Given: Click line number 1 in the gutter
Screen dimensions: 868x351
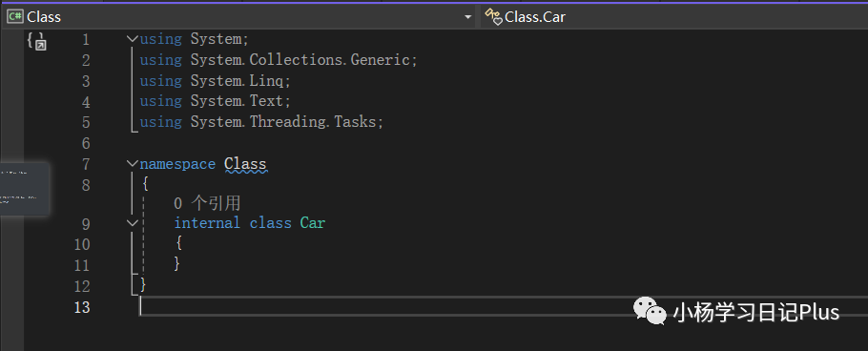Looking at the screenshot, I should tap(86, 40).
